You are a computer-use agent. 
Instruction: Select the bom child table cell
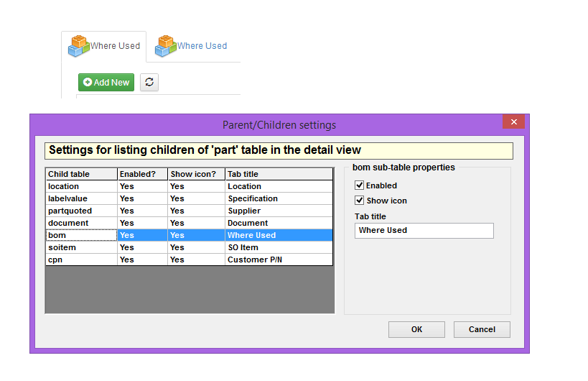click(81, 235)
